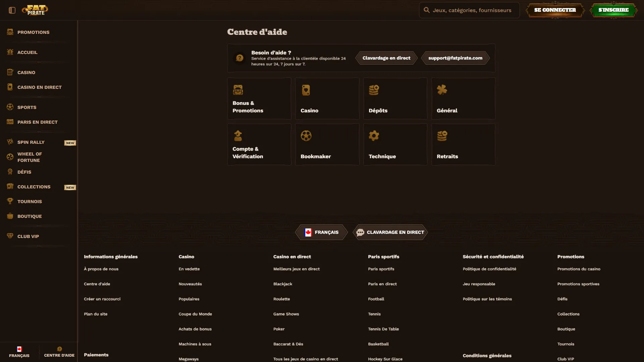
Task: Open the Jeu responsable footer link
Action: click(x=479, y=284)
